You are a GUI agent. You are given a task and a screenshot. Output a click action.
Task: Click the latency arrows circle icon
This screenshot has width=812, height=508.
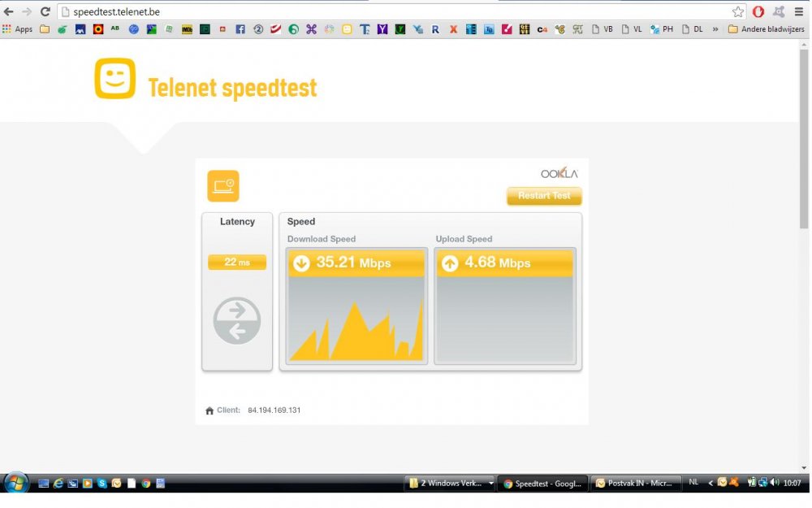237,321
